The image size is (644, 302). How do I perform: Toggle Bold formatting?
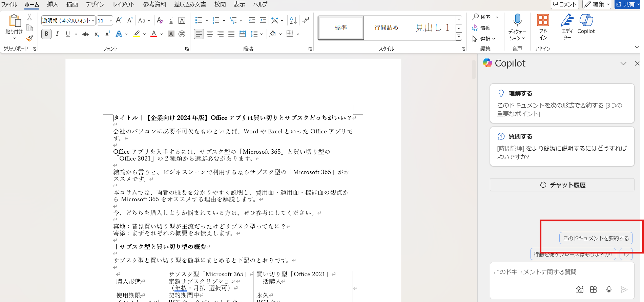pos(46,34)
